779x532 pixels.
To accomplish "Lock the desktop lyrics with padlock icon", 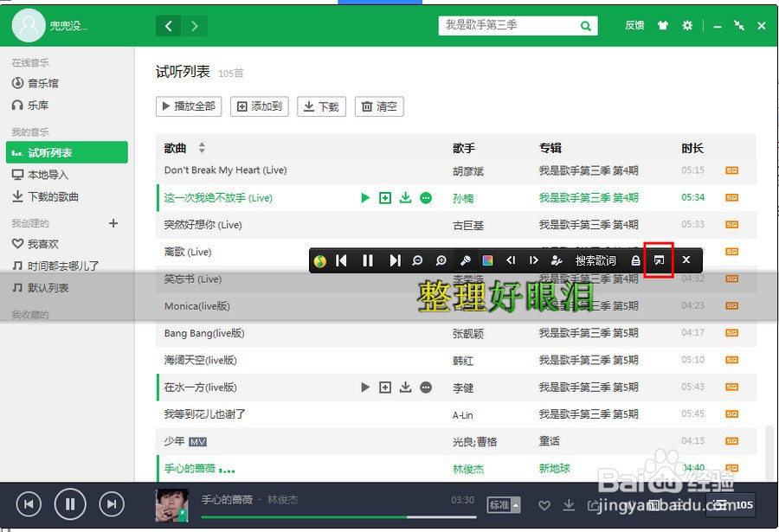I will coord(635,260).
